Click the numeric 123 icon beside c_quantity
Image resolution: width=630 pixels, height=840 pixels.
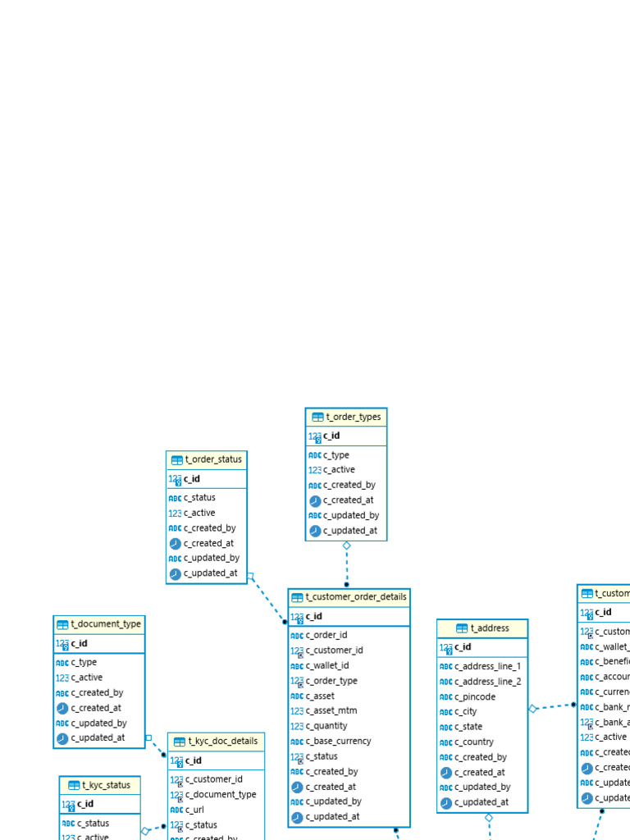(297, 727)
